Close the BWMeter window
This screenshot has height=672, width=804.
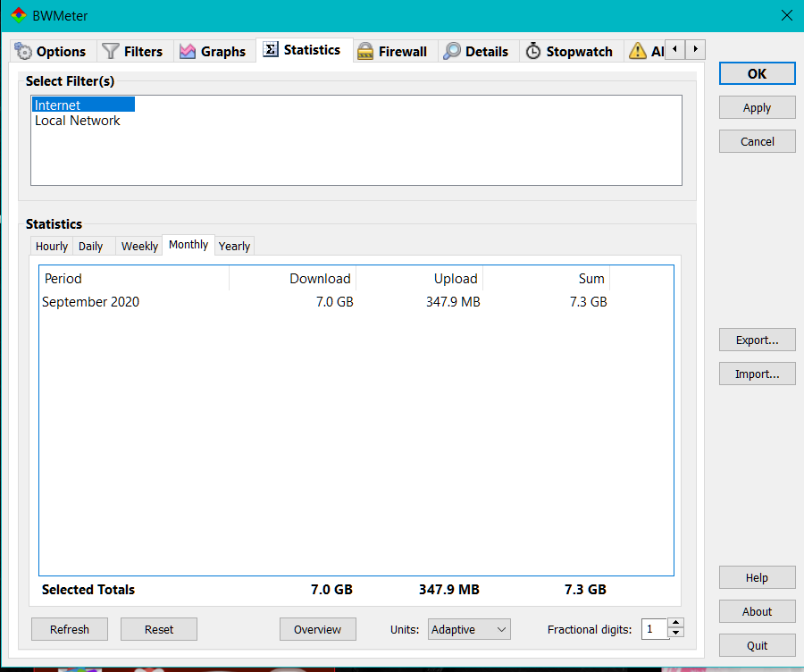786,15
